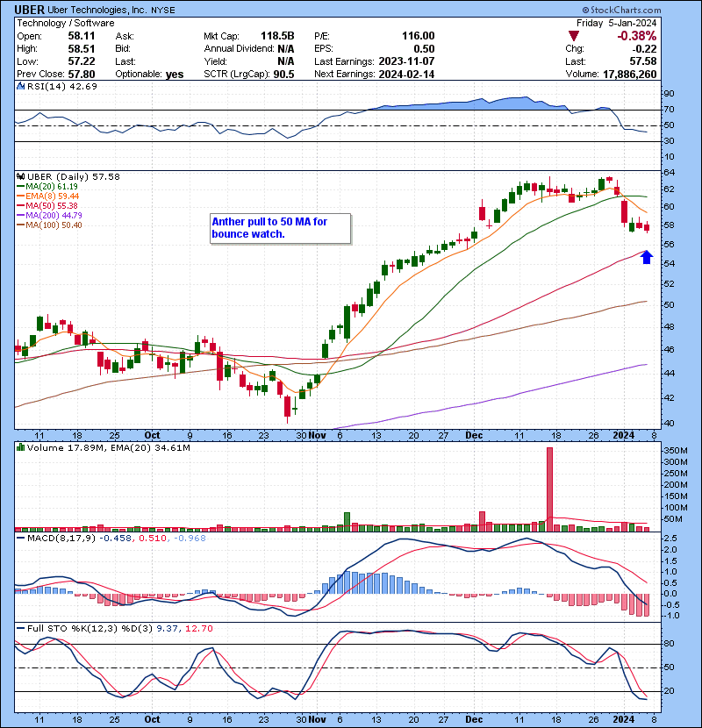The height and width of the screenshot is (728, 702).
Task: Click the MACD(8,17,9) indicator label
Action: (61, 539)
